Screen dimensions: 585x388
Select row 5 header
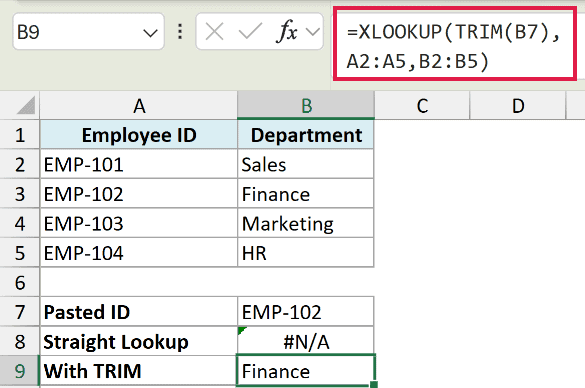20,253
